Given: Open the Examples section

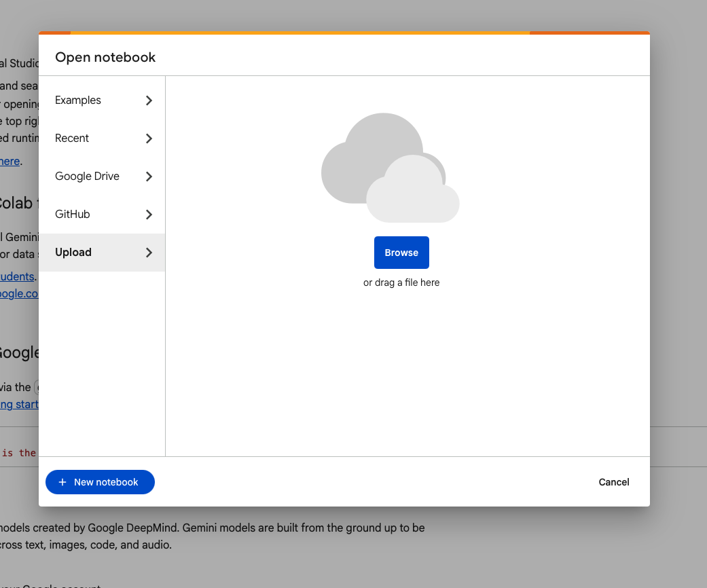Looking at the screenshot, I should point(78,100).
